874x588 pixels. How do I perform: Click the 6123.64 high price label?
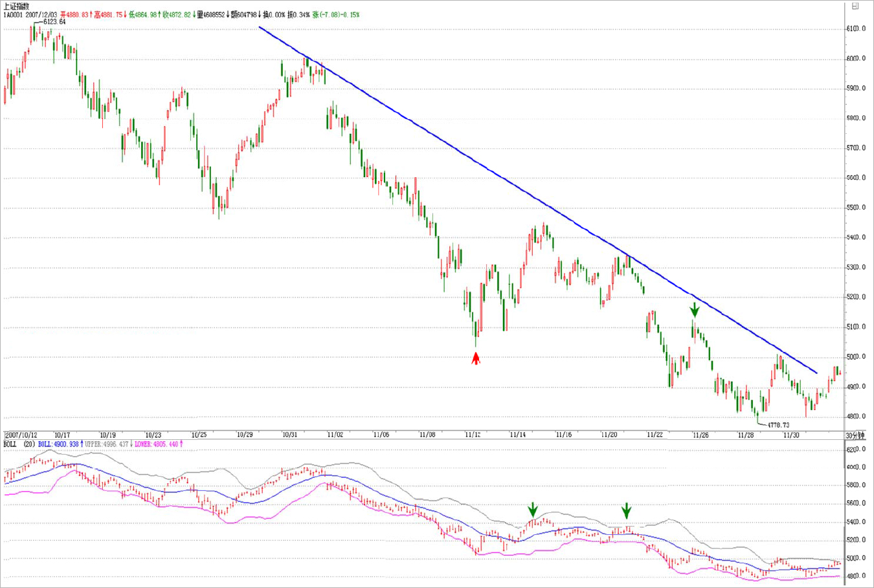[x=53, y=22]
